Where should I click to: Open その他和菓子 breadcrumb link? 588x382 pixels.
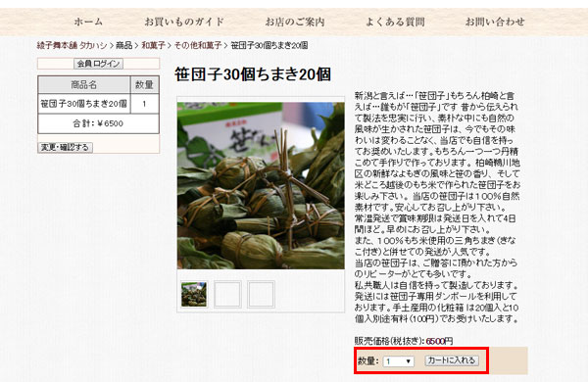point(198,45)
